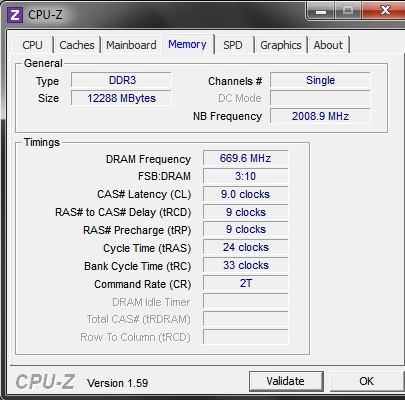This screenshot has width=405, height=400.
Task: Select the 3:10 FSB:DRAM ratio value
Action: click(x=246, y=176)
